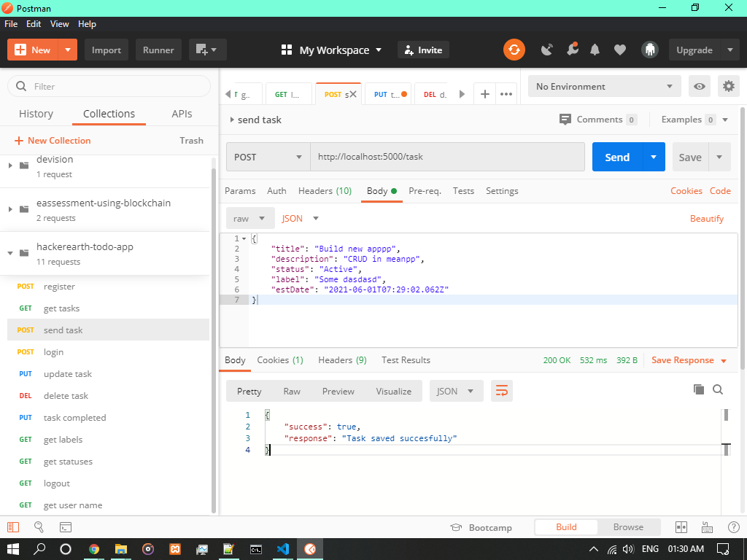Viewport: 747px width, 560px height.
Task: Click the Invite button
Action: [424, 50]
